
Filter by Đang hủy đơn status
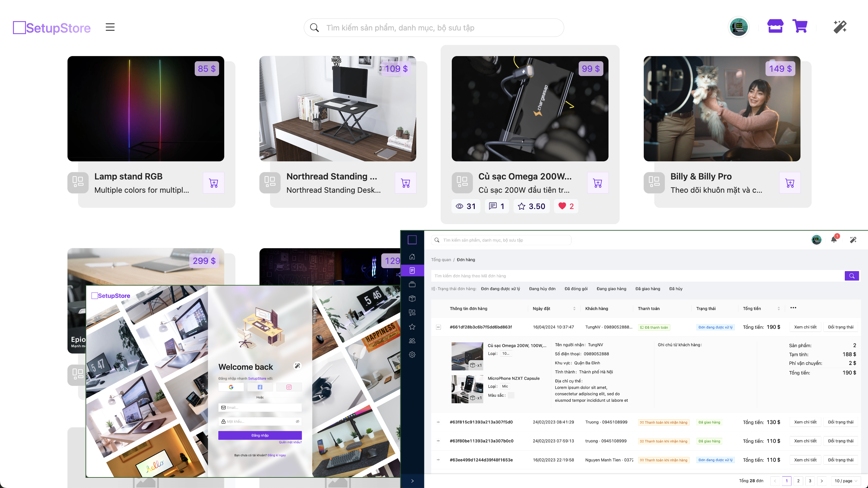pos(542,289)
